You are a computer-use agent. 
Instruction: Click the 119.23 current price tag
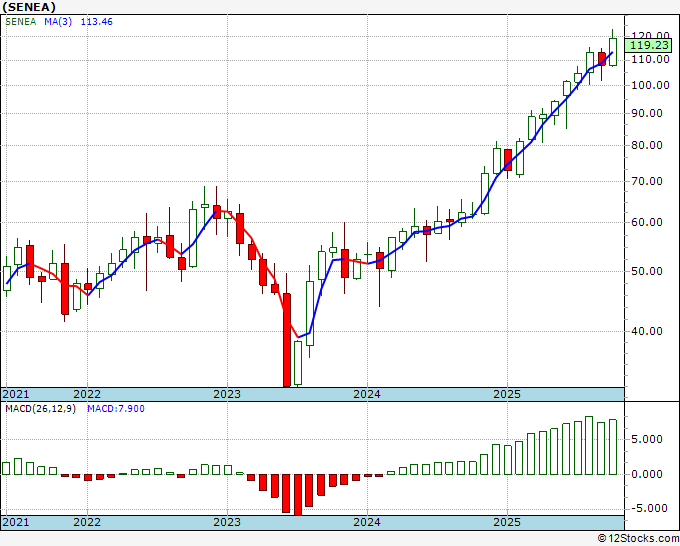(648, 45)
